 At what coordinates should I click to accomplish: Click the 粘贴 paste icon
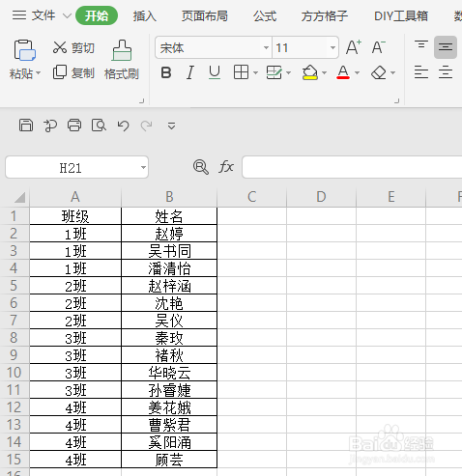24,50
